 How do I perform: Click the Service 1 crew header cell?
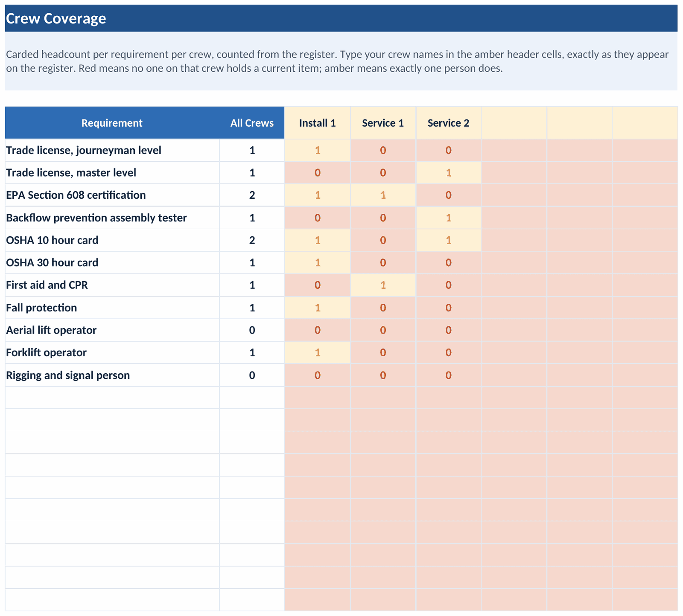pyautogui.click(x=383, y=123)
